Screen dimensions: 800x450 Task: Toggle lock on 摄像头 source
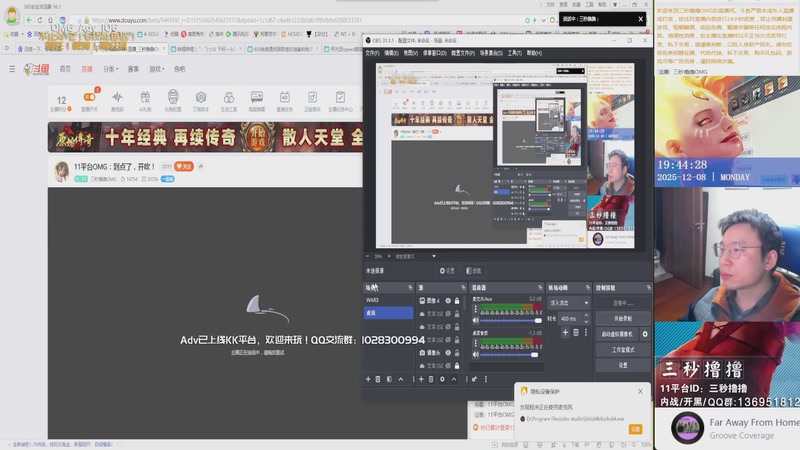coord(457,353)
